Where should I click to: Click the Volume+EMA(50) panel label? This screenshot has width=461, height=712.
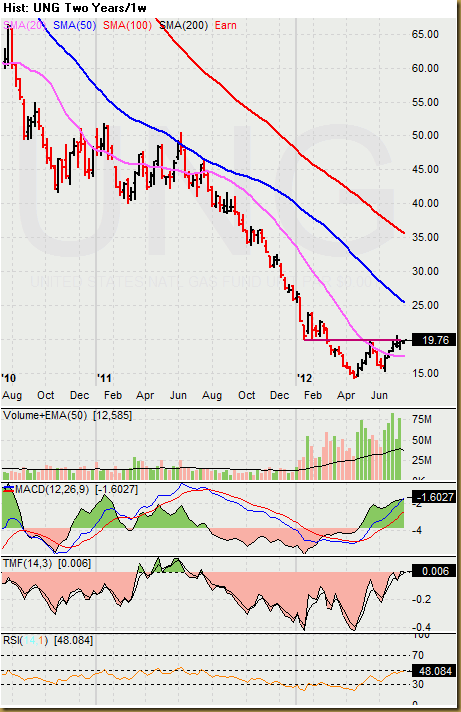click(x=67, y=415)
